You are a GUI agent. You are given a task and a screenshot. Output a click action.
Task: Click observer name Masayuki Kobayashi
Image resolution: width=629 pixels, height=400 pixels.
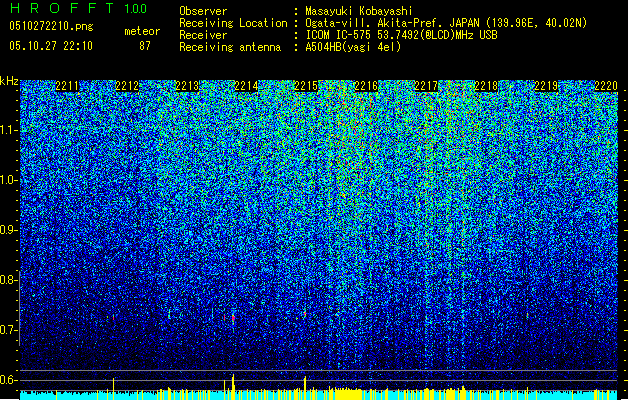[x=359, y=11]
